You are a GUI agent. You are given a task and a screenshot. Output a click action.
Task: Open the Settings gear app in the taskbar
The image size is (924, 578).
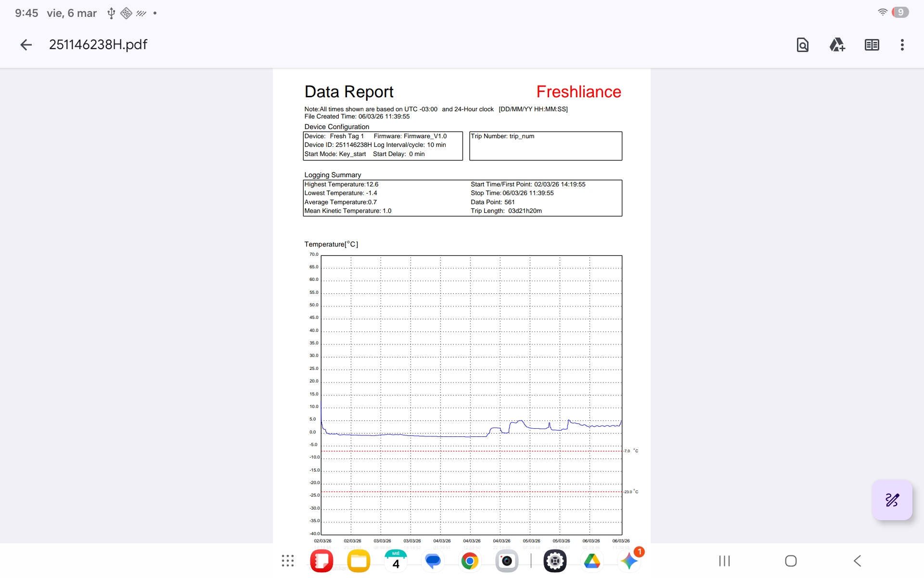click(x=555, y=561)
